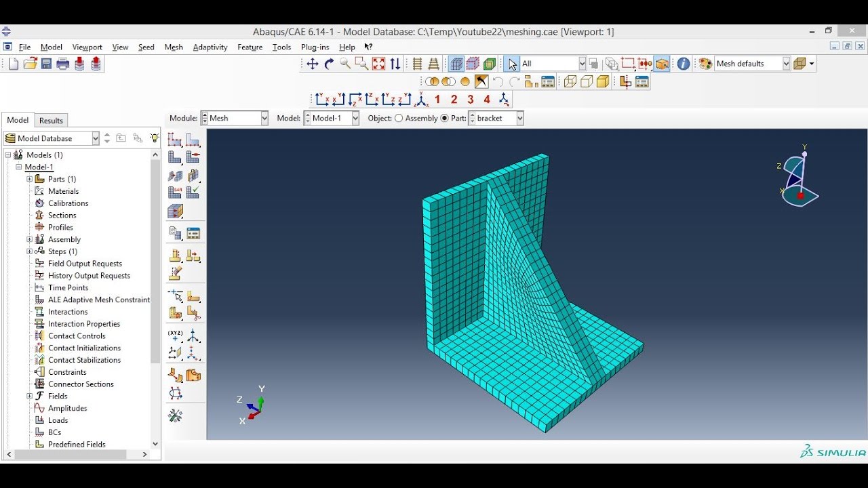868x488 pixels.
Task: Activate the Magnify View tool
Action: coord(345,64)
